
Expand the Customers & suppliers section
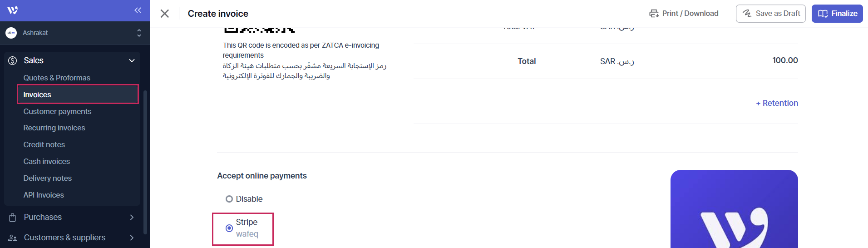point(132,238)
